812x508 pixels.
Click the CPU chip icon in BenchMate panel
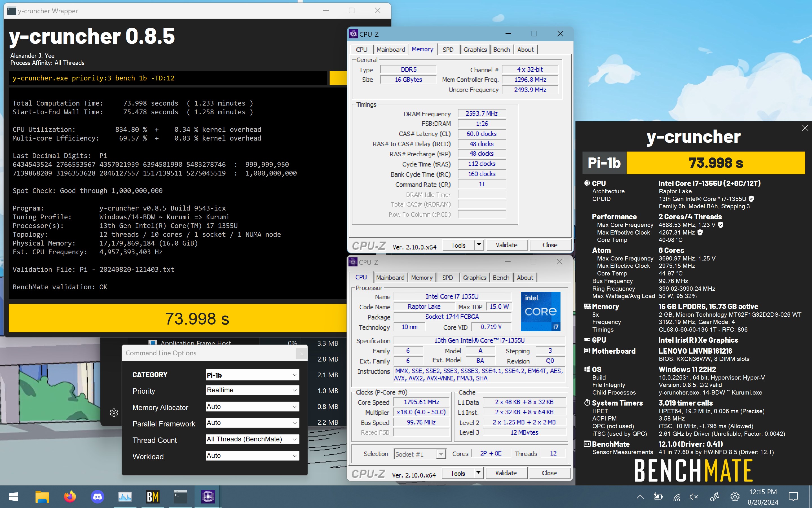[x=587, y=183]
